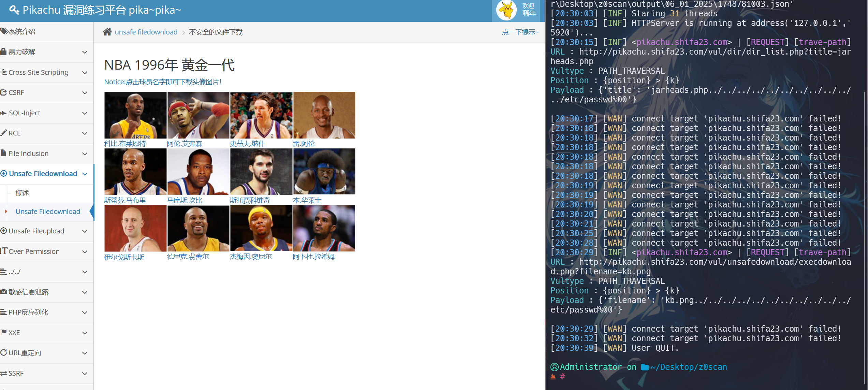868x390 pixels.
Task: Click the file icon beside File Inclusion
Action: click(x=3, y=153)
